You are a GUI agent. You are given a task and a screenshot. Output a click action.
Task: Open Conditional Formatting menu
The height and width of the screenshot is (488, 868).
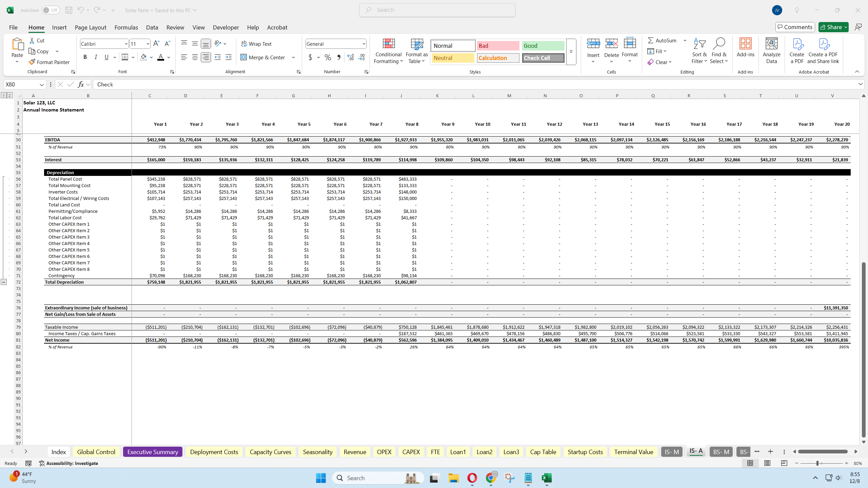389,51
